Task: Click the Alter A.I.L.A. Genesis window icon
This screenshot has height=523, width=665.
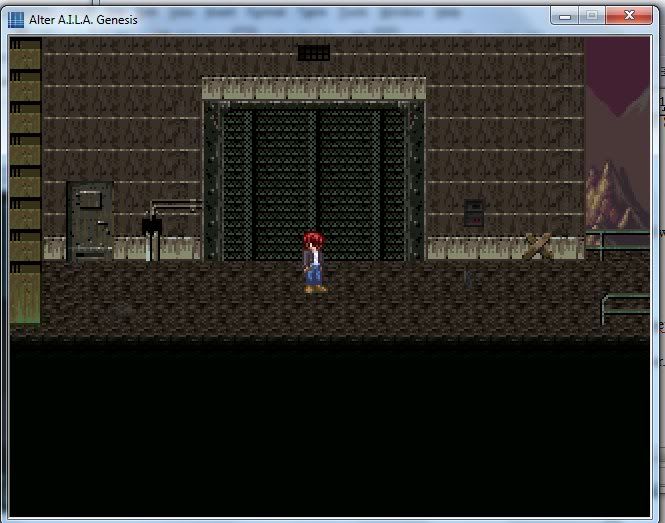Action: click(x=16, y=20)
